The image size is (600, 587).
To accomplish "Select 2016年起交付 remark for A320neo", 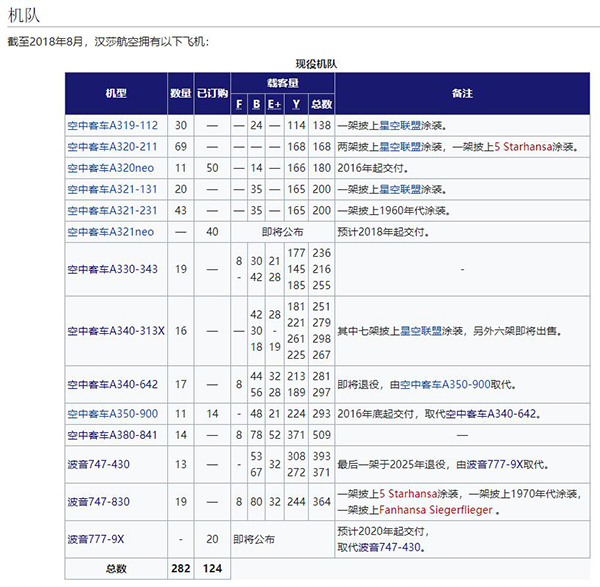I will pyautogui.click(x=373, y=168).
